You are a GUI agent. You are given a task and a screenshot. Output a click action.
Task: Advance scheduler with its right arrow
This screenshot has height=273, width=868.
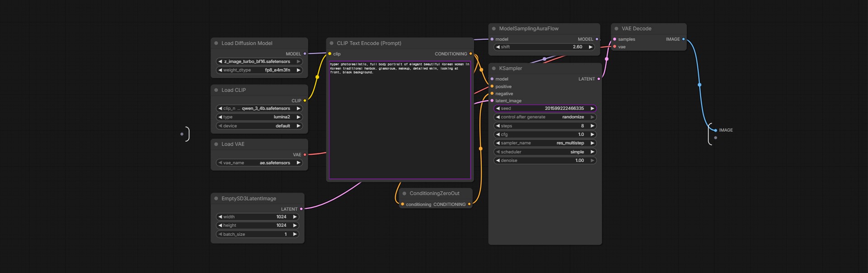(592, 152)
